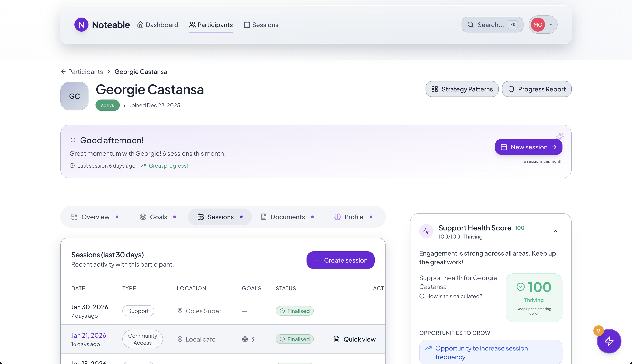This screenshot has width=632, height=364.
Task: Click the back arrow beside Participants breadcrumb
Action: [63, 72]
